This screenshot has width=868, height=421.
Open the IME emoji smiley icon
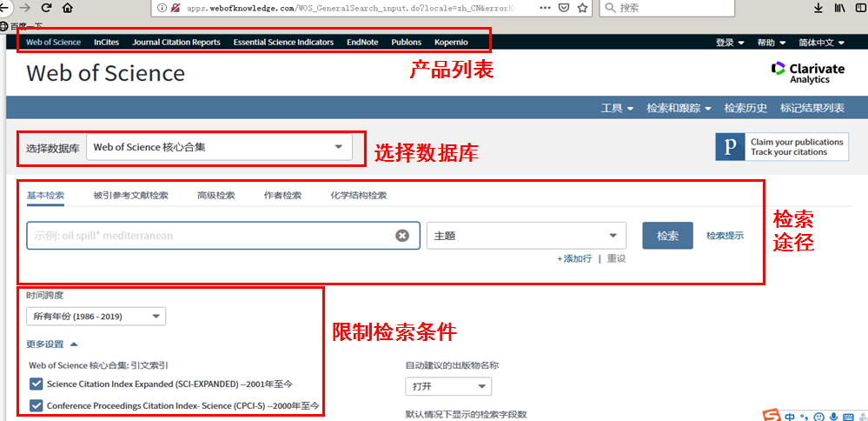819,416
